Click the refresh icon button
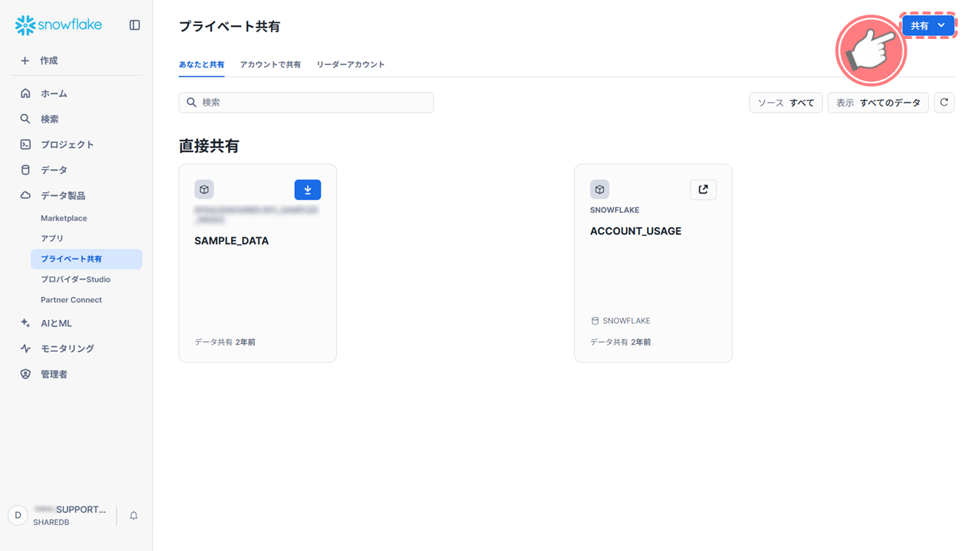 (x=944, y=103)
